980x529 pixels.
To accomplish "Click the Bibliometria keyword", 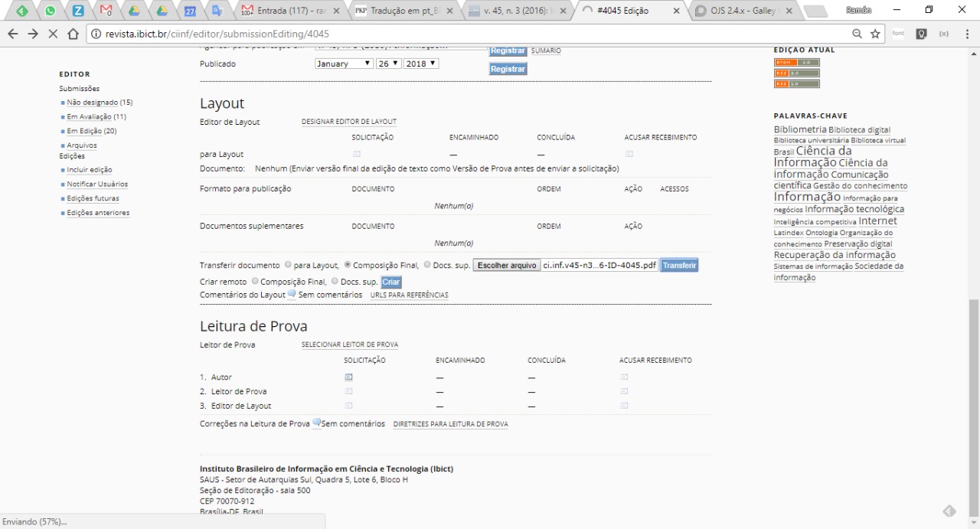I will pyautogui.click(x=800, y=130).
